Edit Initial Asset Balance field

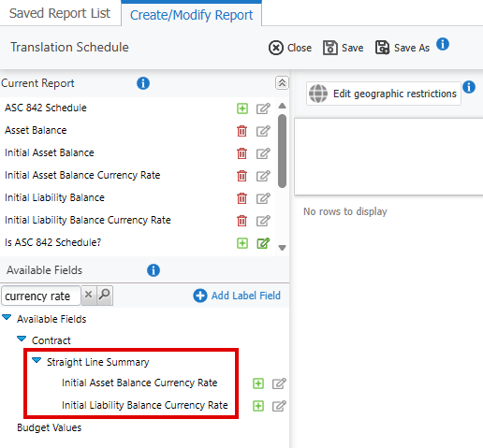(263, 153)
